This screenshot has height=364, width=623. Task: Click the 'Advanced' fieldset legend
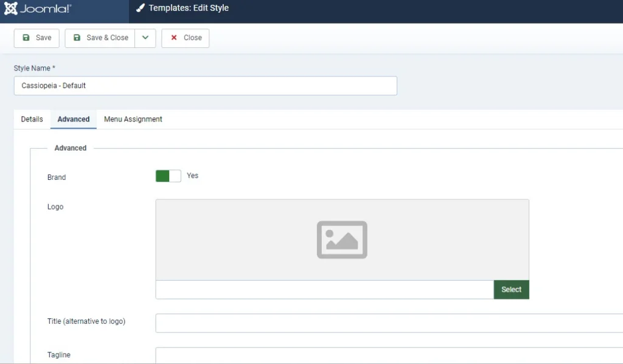point(71,148)
